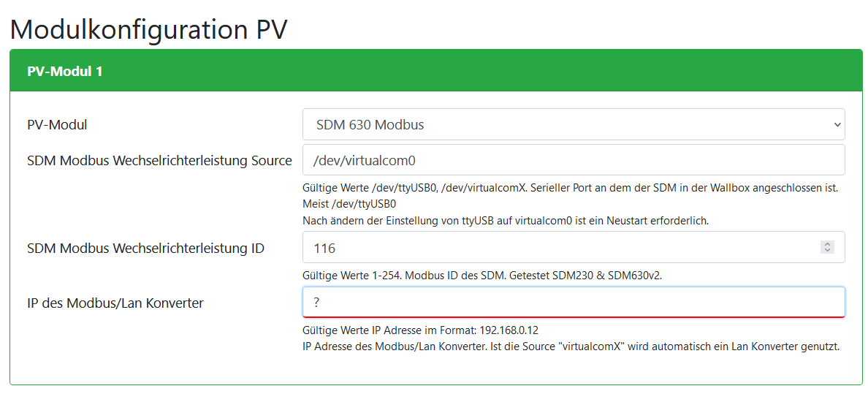Click the Lan Konverter explanation at the bottom
This screenshot has height=394, width=868.
tap(570, 346)
